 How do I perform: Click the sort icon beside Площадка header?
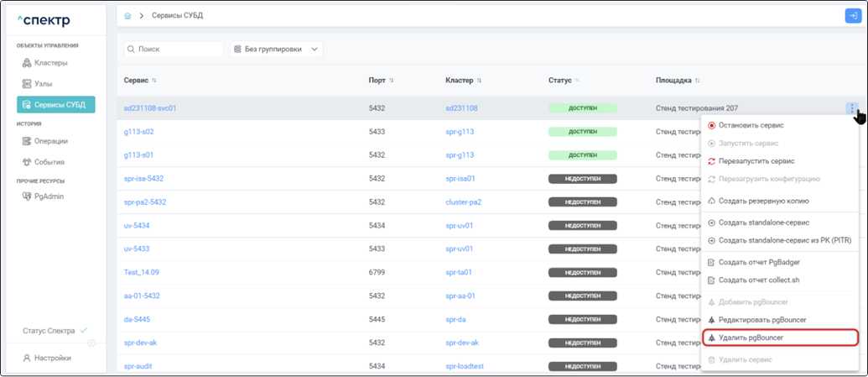tap(698, 81)
